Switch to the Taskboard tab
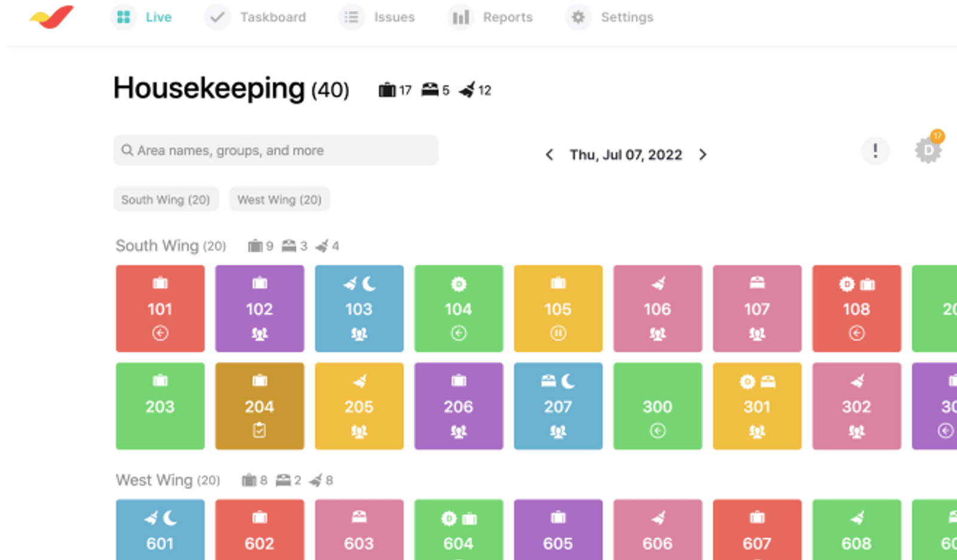 (255, 17)
